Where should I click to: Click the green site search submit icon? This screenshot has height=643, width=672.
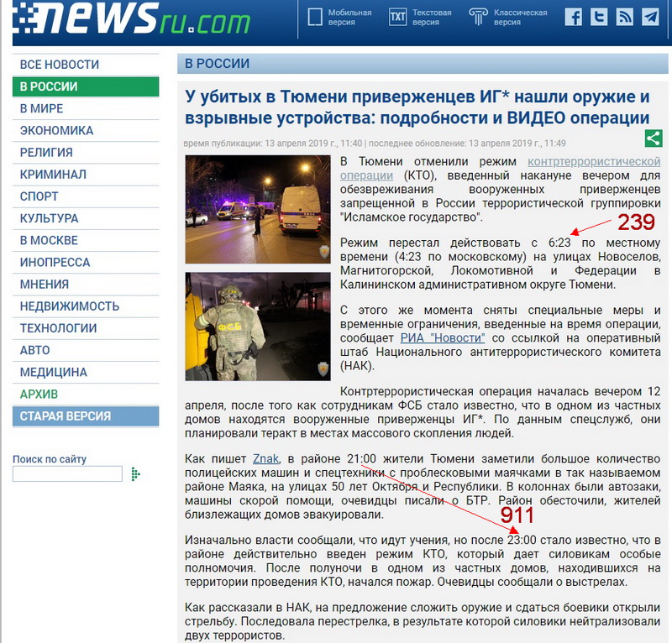tap(135, 474)
